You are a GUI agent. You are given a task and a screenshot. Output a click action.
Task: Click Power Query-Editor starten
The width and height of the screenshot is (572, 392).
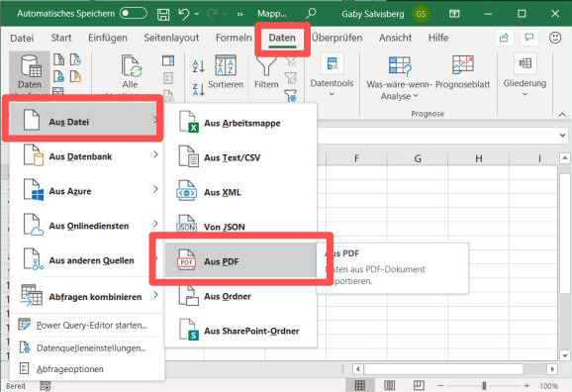(x=87, y=325)
